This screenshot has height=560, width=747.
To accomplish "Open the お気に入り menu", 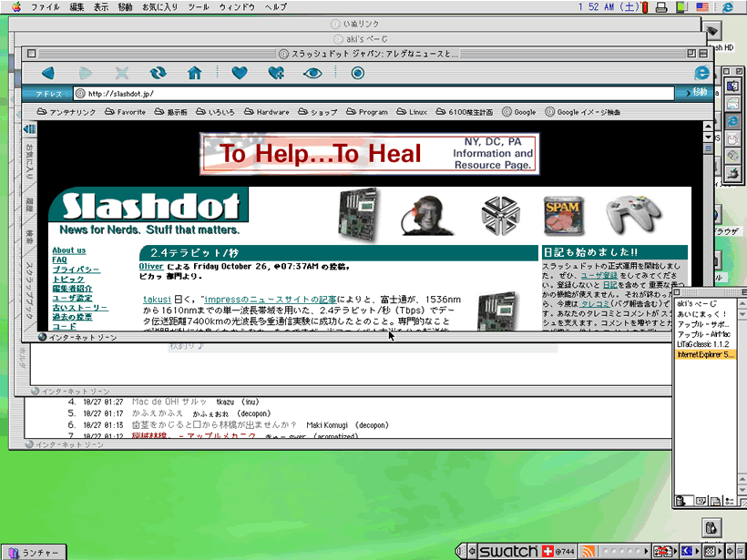I will tap(160, 6).
